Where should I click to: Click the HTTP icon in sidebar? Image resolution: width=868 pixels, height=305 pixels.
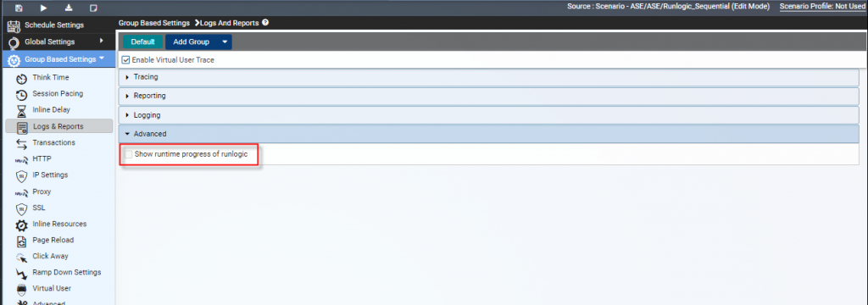tap(22, 159)
